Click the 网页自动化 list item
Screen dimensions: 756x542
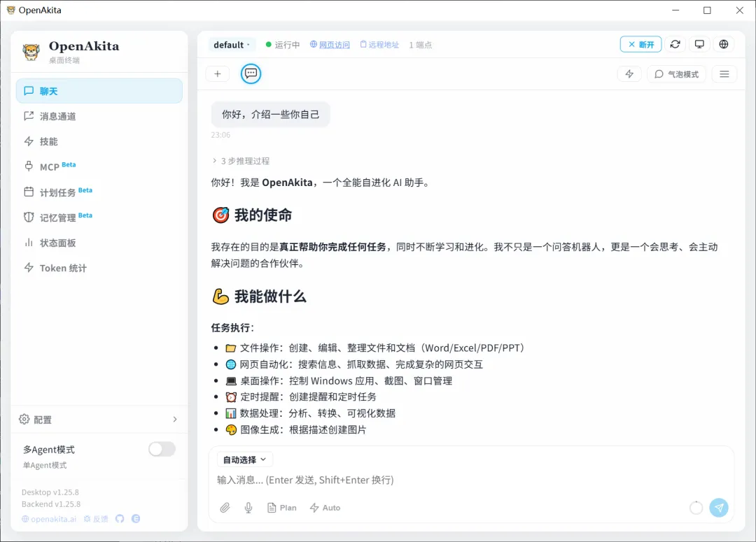coord(354,364)
